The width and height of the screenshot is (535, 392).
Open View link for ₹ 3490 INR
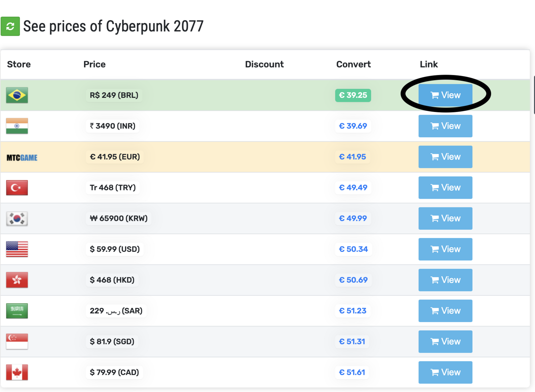pyautogui.click(x=445, y=126)
